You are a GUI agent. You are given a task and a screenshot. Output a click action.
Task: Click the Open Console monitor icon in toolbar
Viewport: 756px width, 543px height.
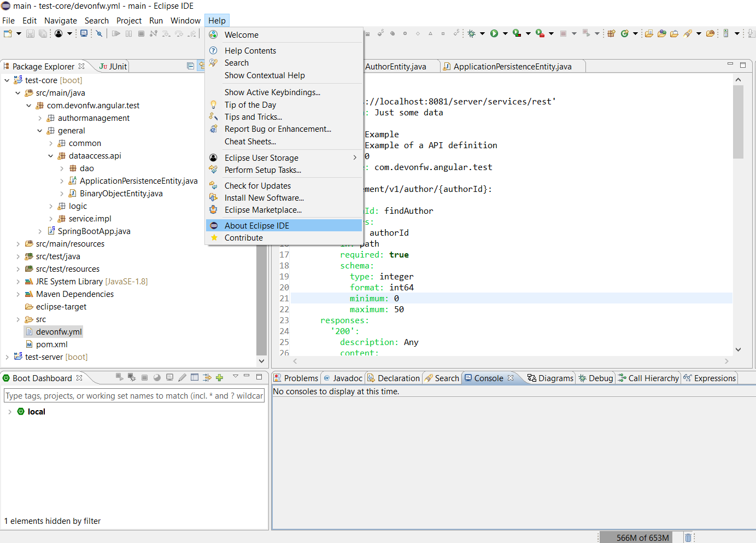pos(84,34)
